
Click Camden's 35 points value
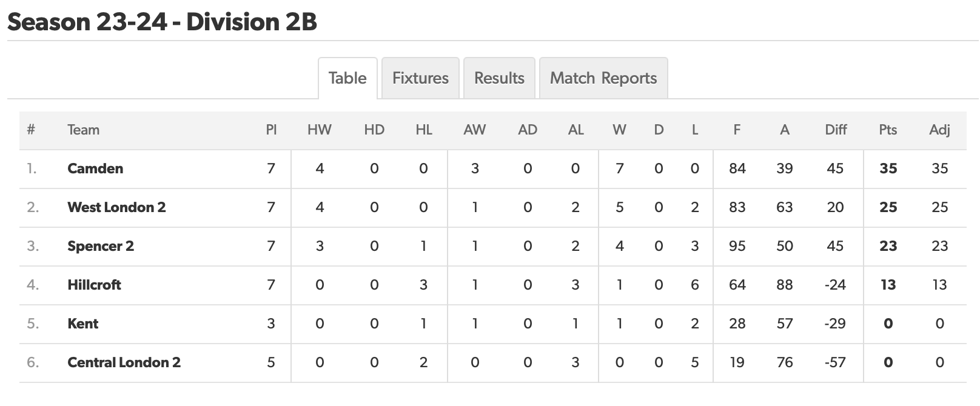tap(888, 168)
